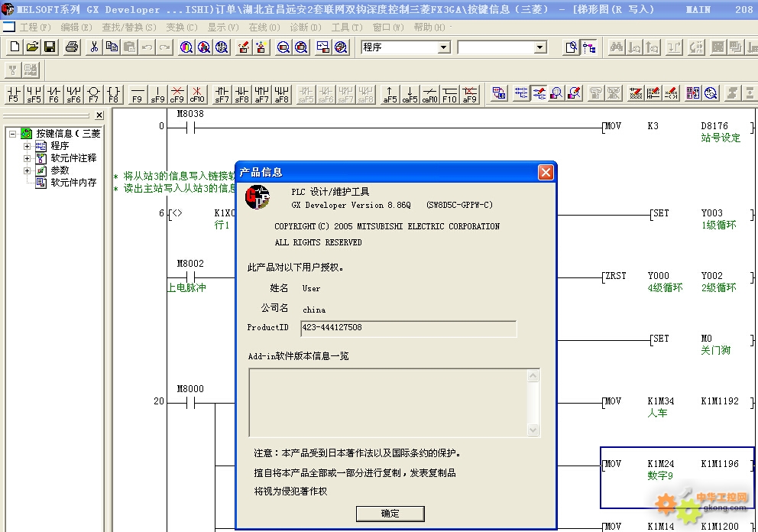Click the caF5 falling pulse tool
Image resolution: width=758 pixels, height=532 pixels.
(x=410, y=94)
